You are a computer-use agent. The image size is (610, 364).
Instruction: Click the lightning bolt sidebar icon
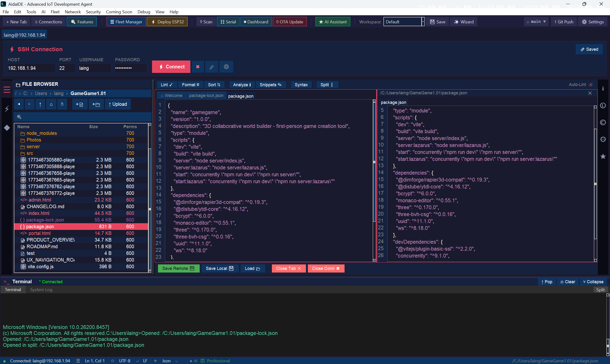pyautogui.click(x=7, y=108)
